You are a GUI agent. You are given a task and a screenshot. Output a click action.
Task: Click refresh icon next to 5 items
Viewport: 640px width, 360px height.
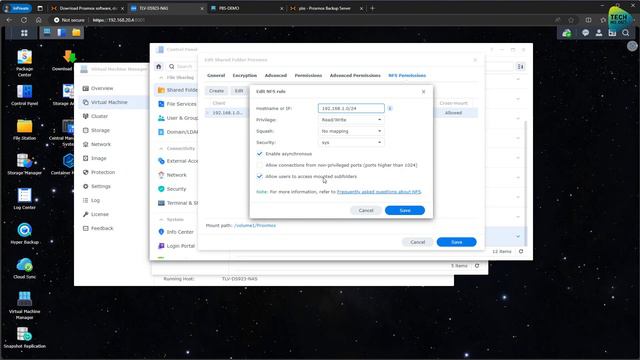(x=477, y=266)
